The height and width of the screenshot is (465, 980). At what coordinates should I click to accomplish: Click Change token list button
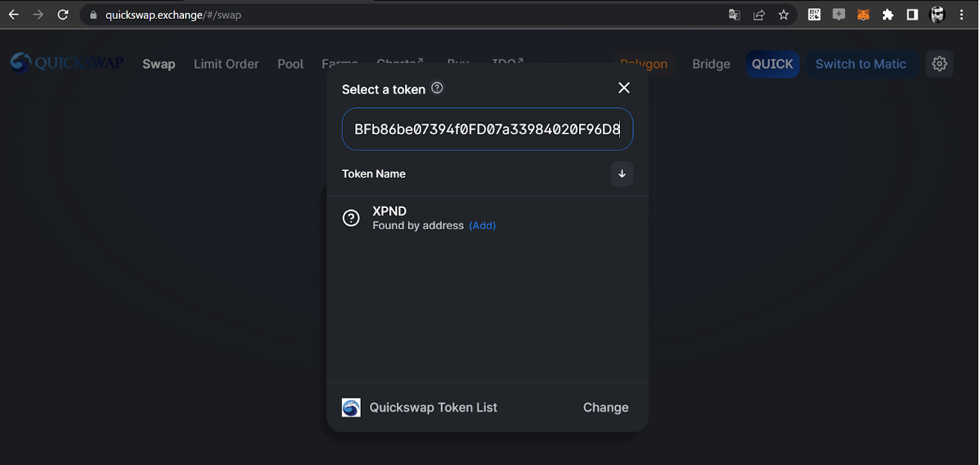pos(605,408)
